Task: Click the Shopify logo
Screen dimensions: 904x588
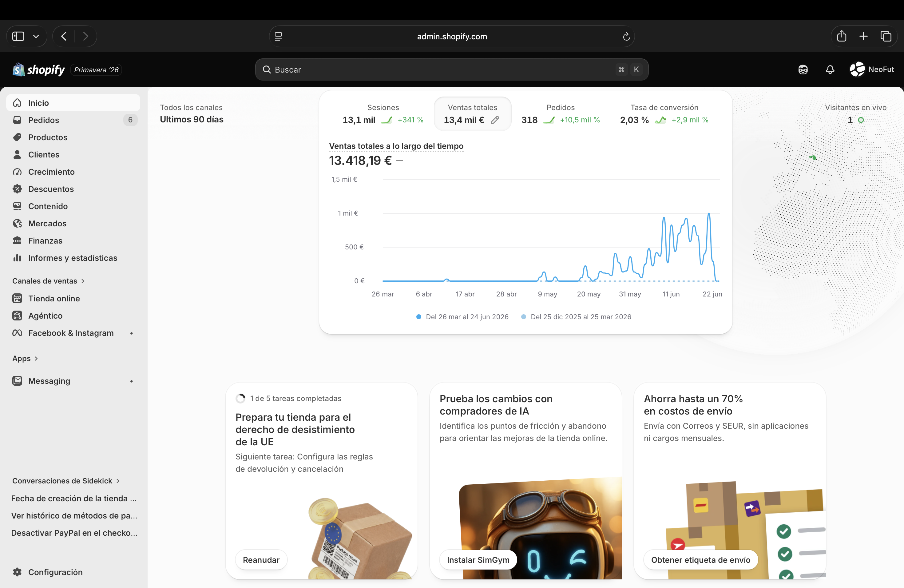Action: (39, 70)
